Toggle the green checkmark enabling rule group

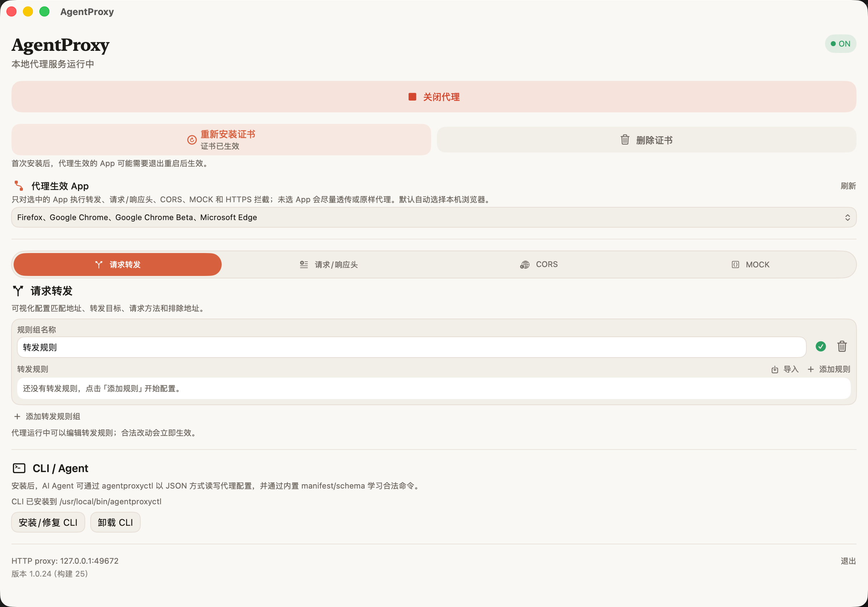[x=820, y=346]
